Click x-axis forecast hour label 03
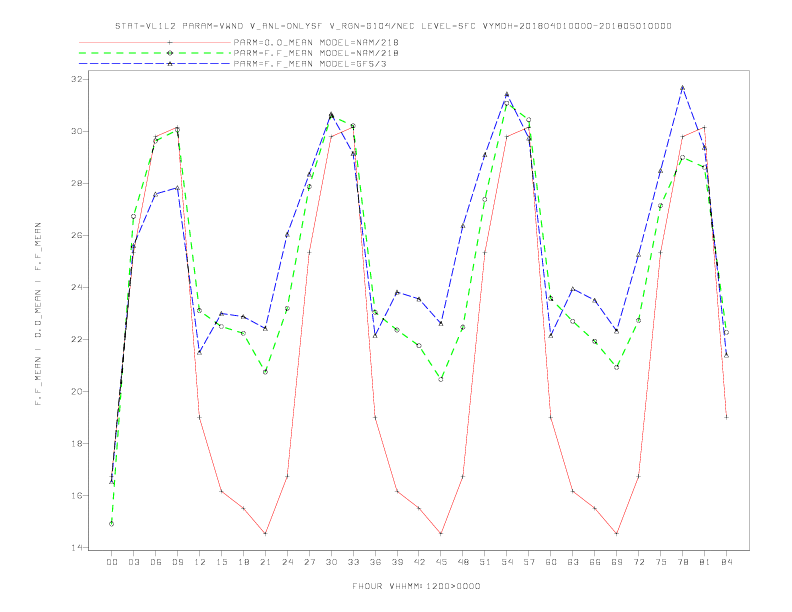The width and height of the screenshot is (792, 612). [x=133, y=562]
